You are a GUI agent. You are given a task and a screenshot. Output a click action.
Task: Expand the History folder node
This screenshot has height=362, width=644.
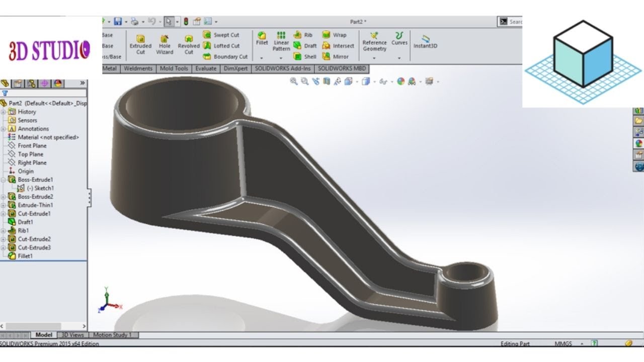click(x=3, y=112)
